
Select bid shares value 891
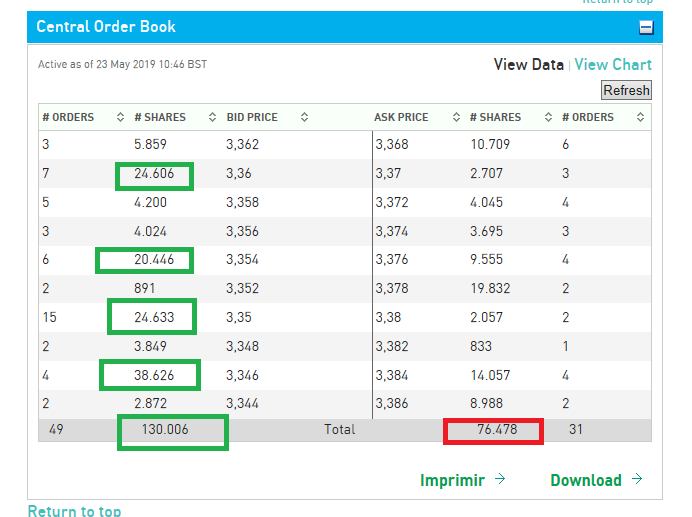pos(144,288)
